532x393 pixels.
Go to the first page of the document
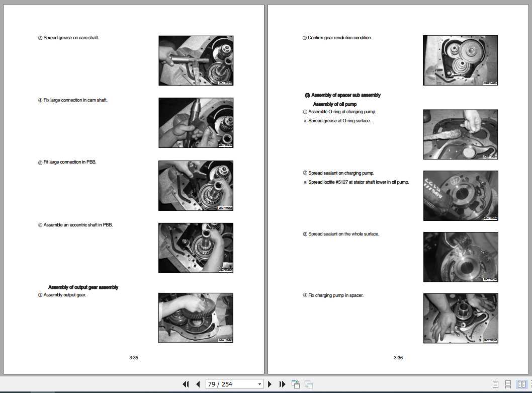tap(186, 384)
